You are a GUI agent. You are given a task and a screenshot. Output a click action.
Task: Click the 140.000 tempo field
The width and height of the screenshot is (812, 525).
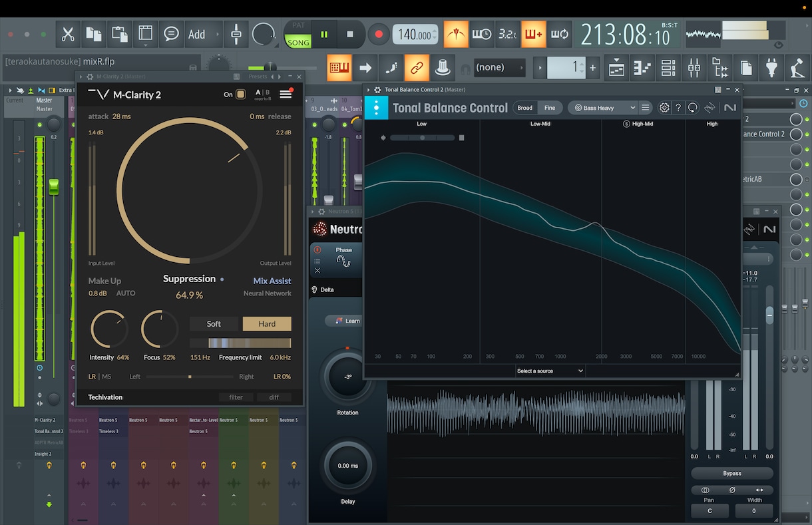[415, 34]
